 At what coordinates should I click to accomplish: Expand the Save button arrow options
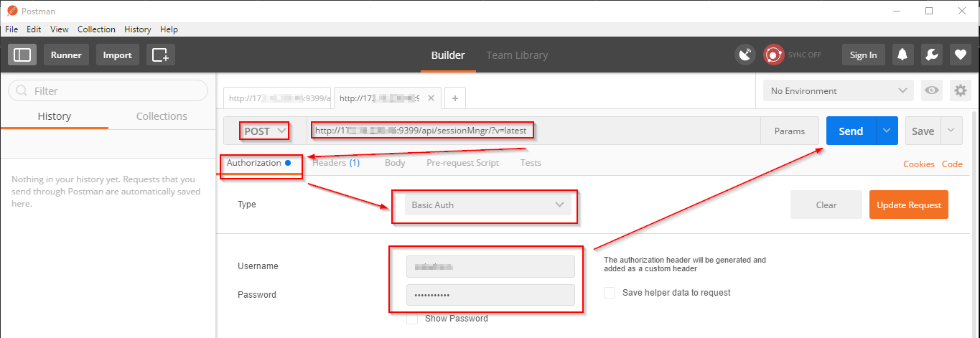951,131
